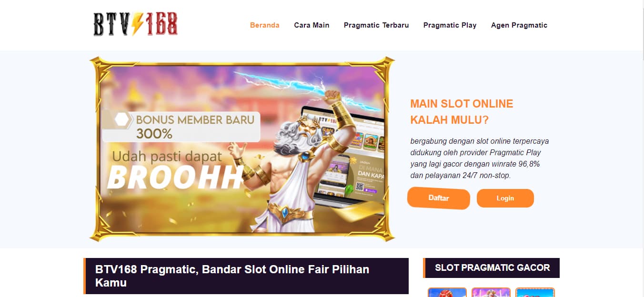Image resolution: width=644 pixels, height=297 pixels.
Task: Open the first slot game thumbnail with red candy
Action: coord(447,292)
